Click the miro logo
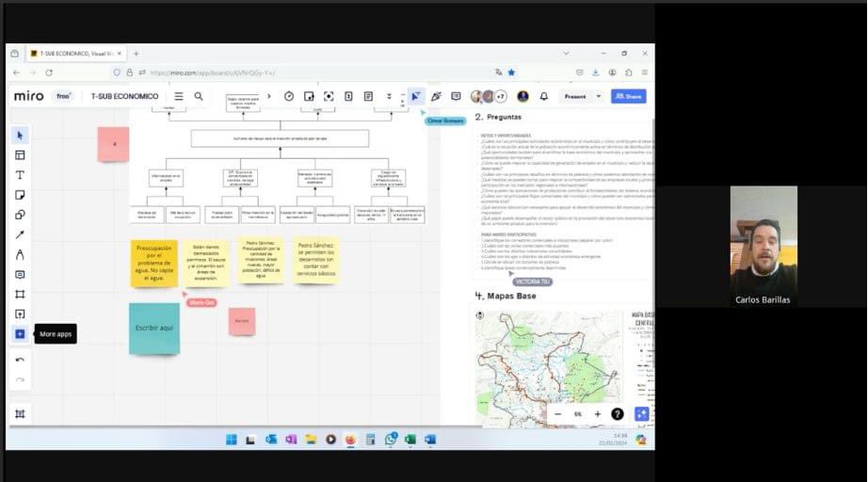Viewport: 868px width, 482px height. click(29, 96)
